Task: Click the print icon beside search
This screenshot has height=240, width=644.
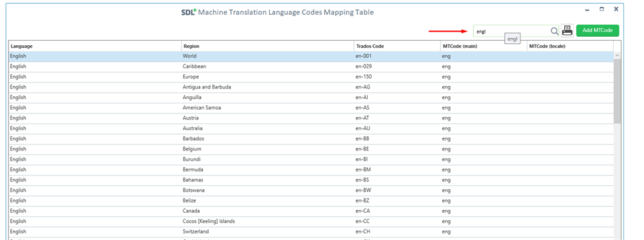Action: (x=567, y=30)
